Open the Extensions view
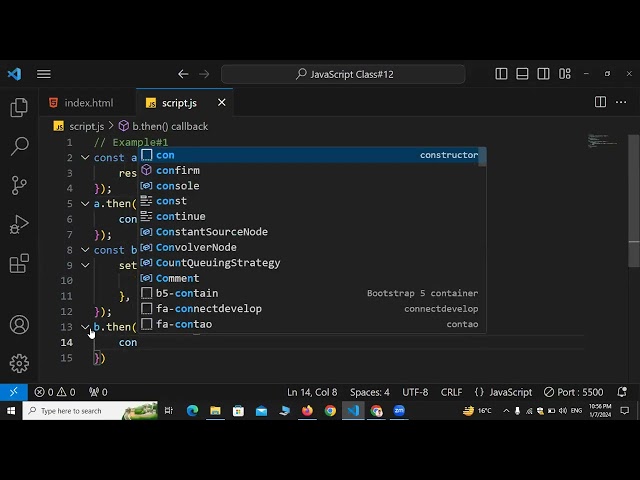 (19, 263)
